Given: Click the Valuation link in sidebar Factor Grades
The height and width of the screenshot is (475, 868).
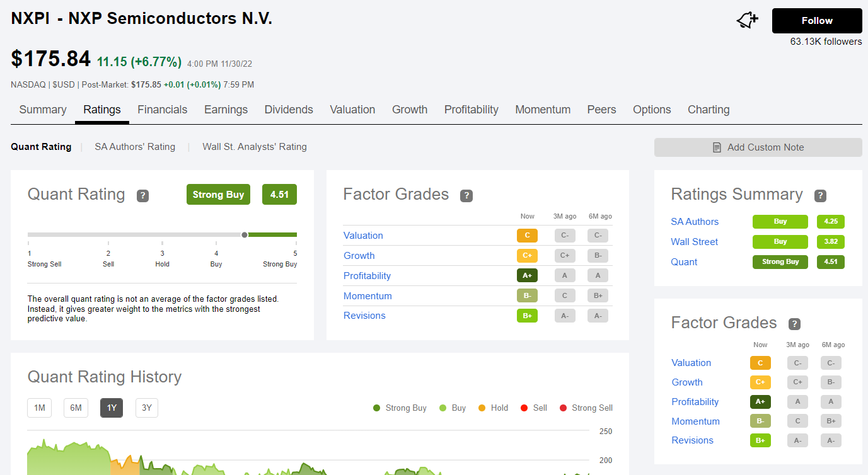Looking at the screenshot, I should (692, 363).
